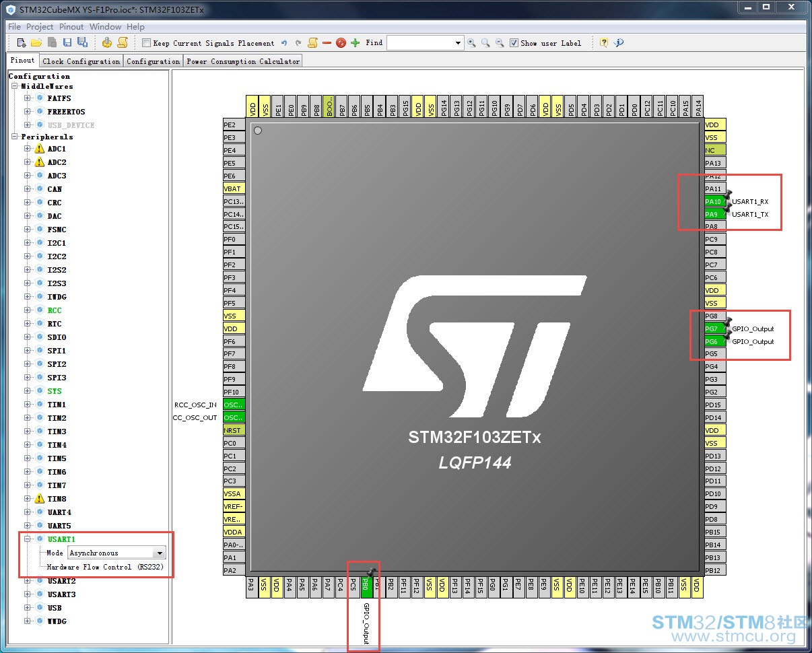812x653 pixels.
Task: Click ADC1 warning triangle icon
Action: pyautogui.click(x=39, y=149)
